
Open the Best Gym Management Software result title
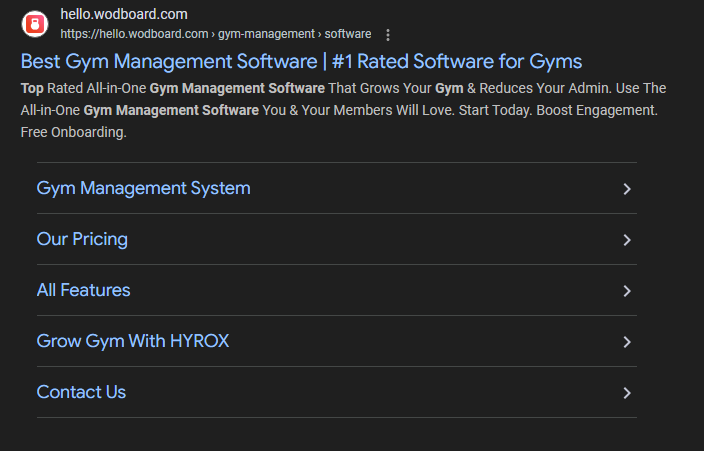point(301,62)
